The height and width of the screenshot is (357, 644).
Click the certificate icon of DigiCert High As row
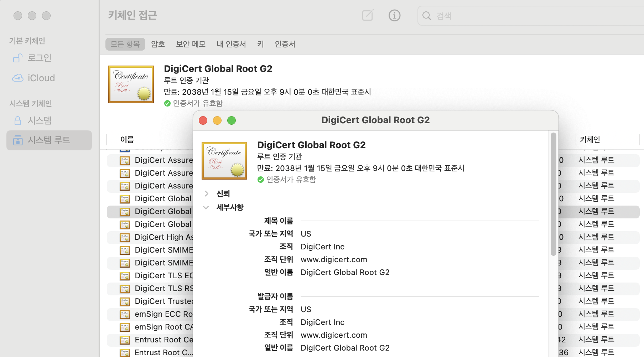[125, 237]
